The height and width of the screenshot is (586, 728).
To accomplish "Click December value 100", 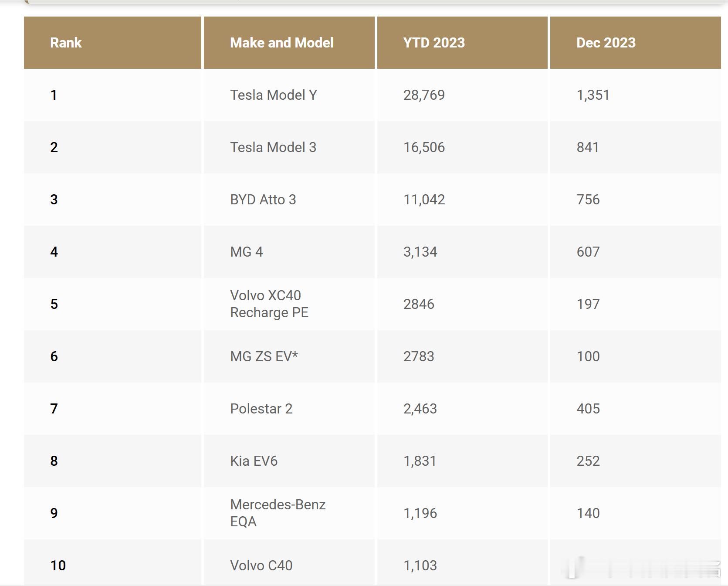I will (x=588, y=356).
